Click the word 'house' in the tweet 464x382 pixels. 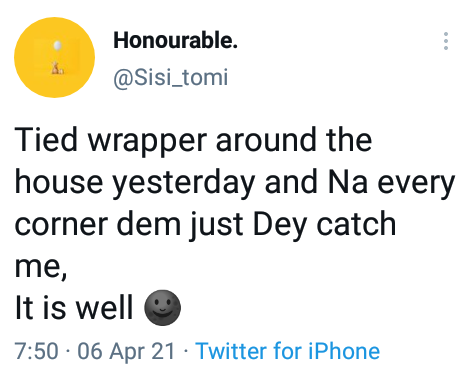click(x=59, y=181)
